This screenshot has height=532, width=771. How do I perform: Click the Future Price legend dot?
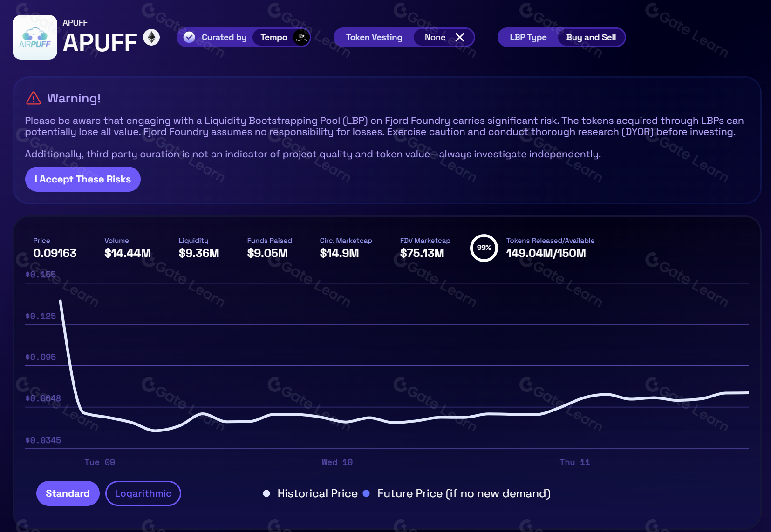(366, 493)
